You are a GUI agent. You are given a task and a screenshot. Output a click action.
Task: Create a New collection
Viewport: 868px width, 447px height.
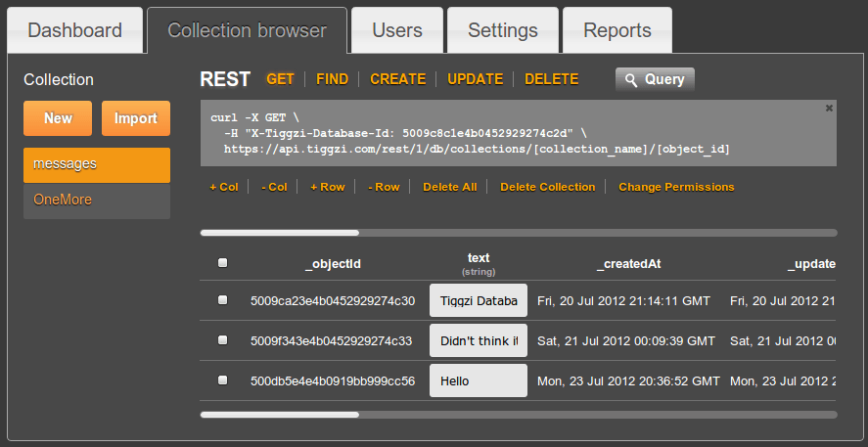tap(58, 118)
